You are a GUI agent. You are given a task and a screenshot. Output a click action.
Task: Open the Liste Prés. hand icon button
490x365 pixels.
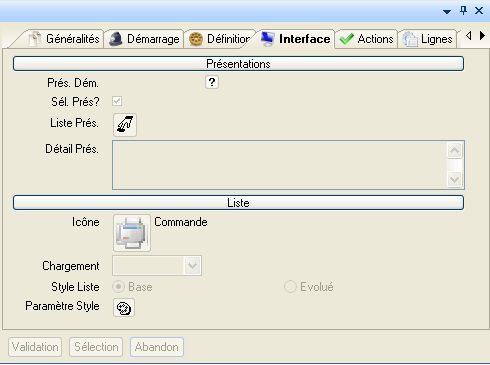(x=125, y=125)
